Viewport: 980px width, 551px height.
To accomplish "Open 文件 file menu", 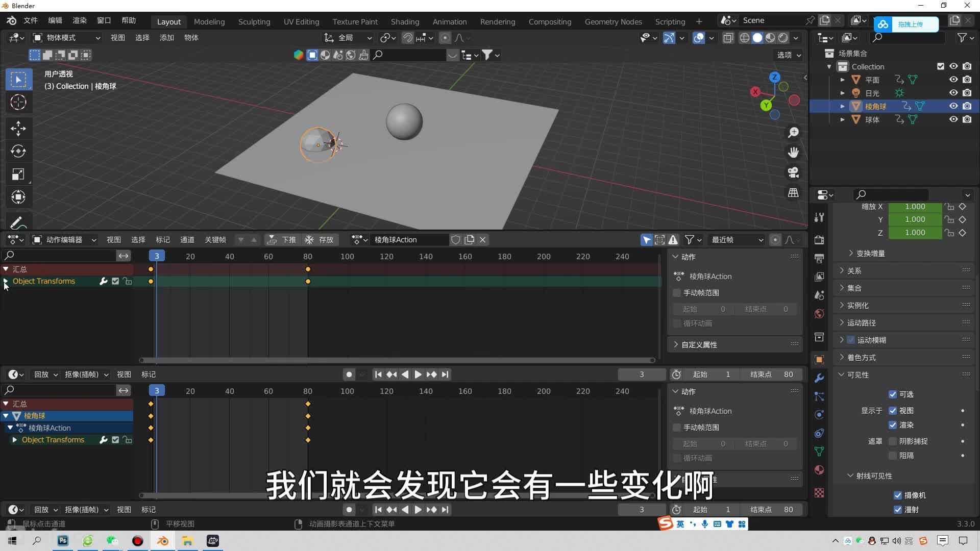I will (31, 20).
